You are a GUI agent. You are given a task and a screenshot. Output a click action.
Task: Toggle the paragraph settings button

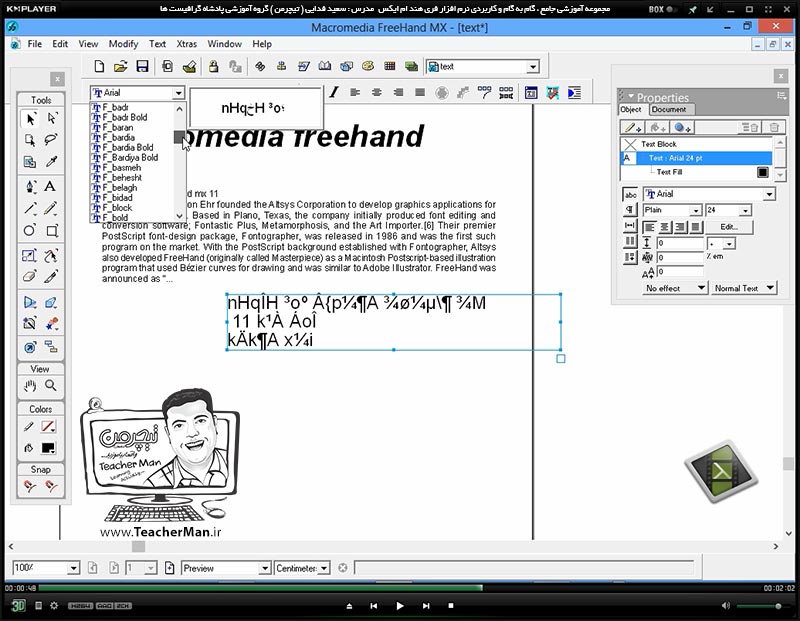[x=631, y=210]
